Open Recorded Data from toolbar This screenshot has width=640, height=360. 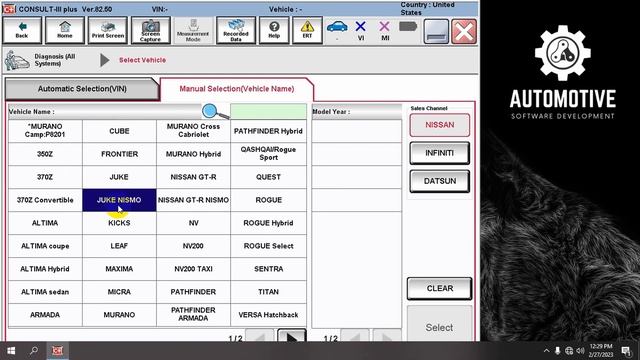(x=236, y=30)
